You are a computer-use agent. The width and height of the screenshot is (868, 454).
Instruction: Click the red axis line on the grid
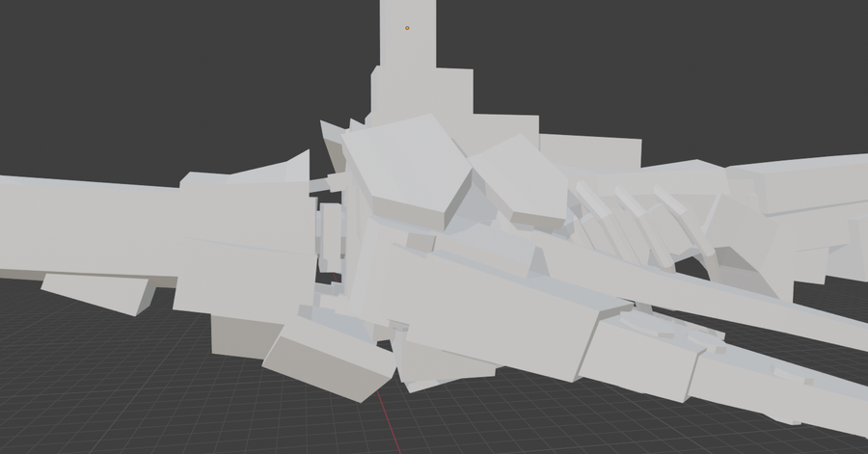[x=390, y=421]
